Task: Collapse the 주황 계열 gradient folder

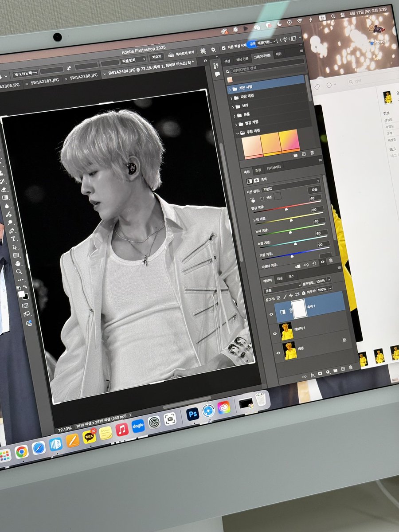Action: [237, 133]
